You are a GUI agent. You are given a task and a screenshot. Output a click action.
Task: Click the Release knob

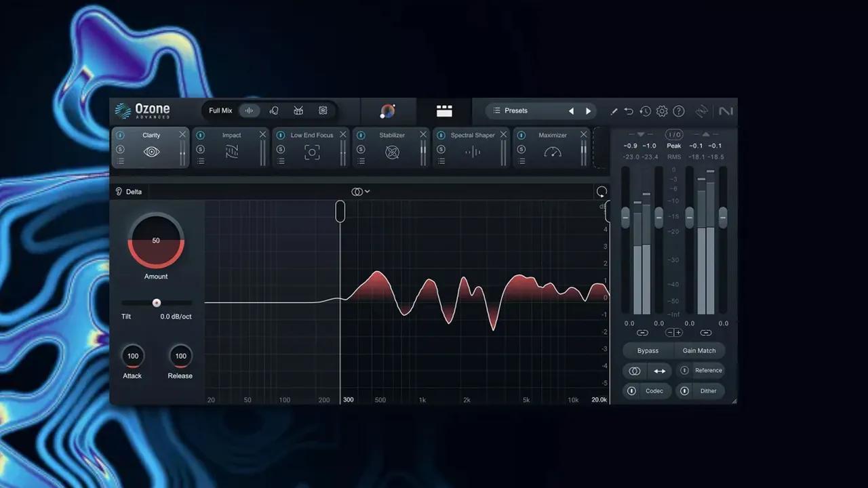[x=180, y=356]
